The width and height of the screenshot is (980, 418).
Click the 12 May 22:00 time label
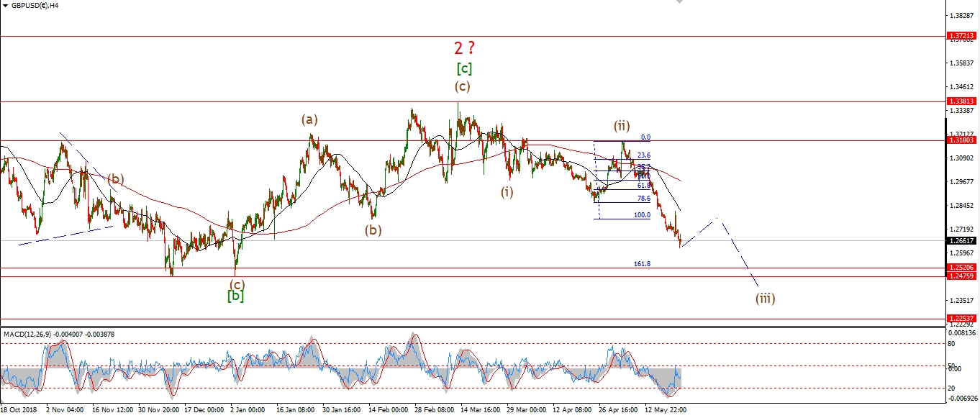[x=667, y=412]
